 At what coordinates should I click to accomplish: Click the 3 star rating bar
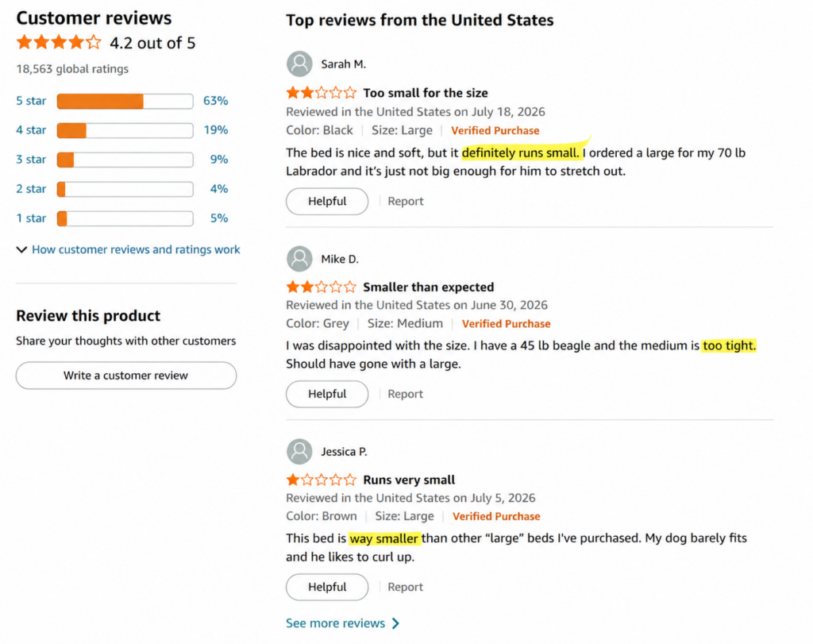pyautogui.click(x=125, y=160)
